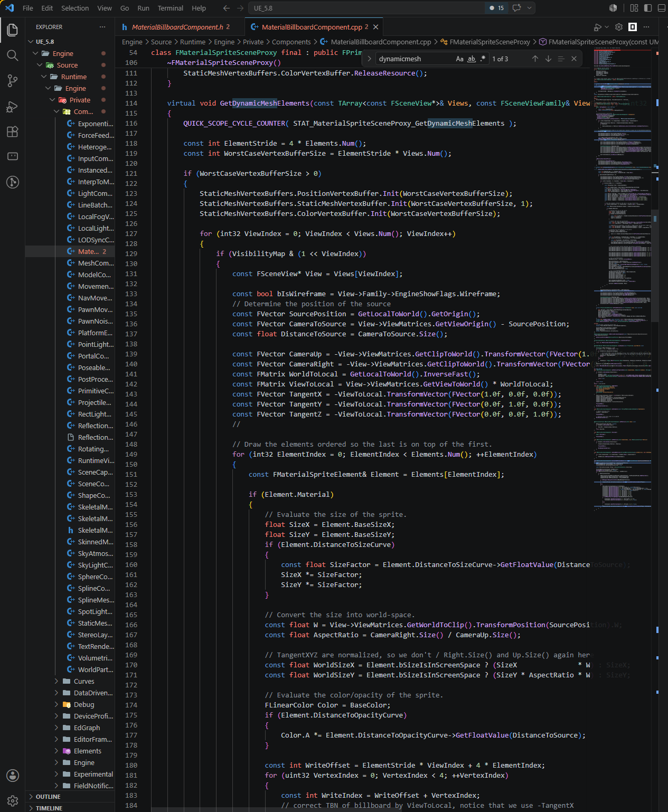Image resolution: width=668 pixels, height=812 pixels.
Task: Open the Accounts menu icon
Action: pyautogui.click(x=12, y=776)
